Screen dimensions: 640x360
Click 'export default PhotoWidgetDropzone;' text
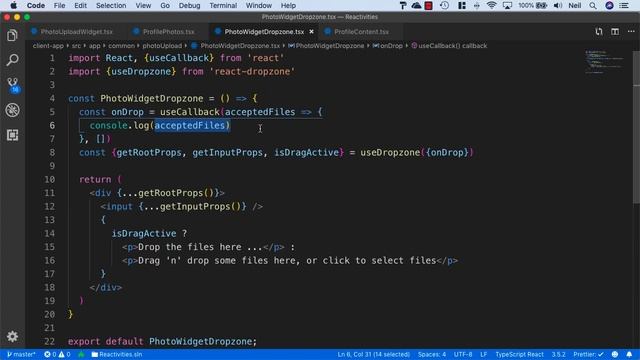click(162, 341)
